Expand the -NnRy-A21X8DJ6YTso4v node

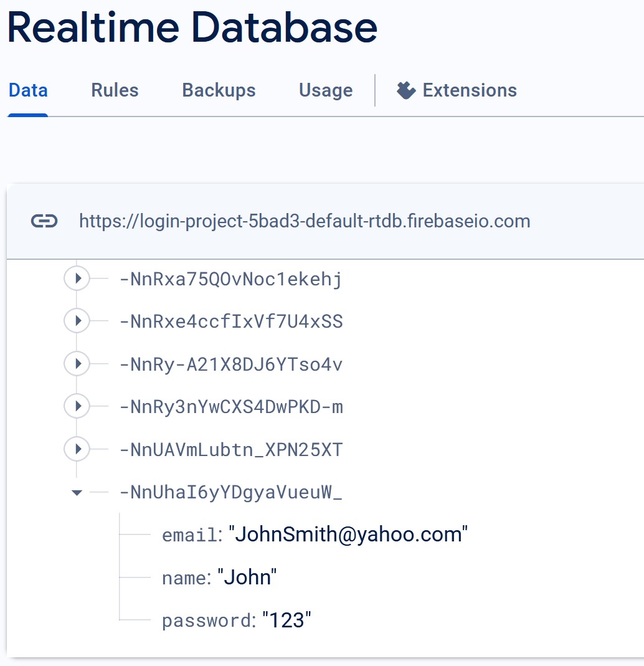(x=77, y=364)
